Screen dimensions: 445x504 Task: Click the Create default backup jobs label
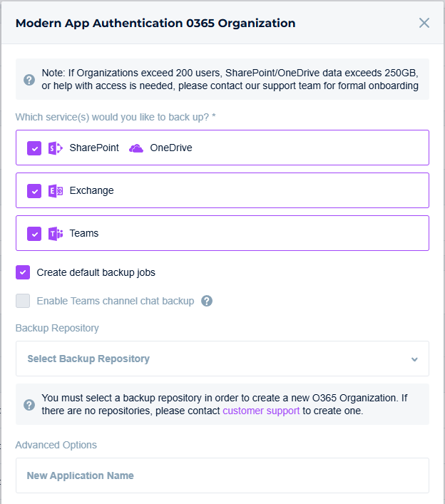click(96, 272)
